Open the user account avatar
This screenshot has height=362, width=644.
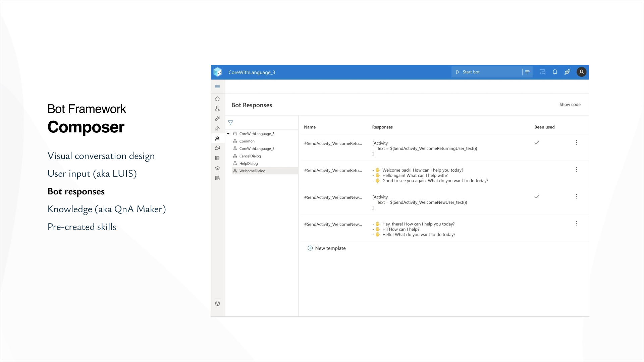(581, 72)
